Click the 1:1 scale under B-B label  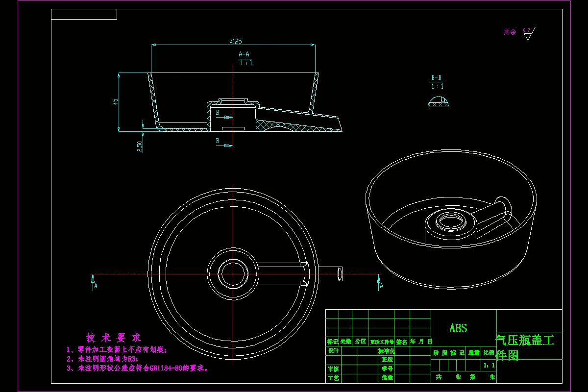coord(438,86)
